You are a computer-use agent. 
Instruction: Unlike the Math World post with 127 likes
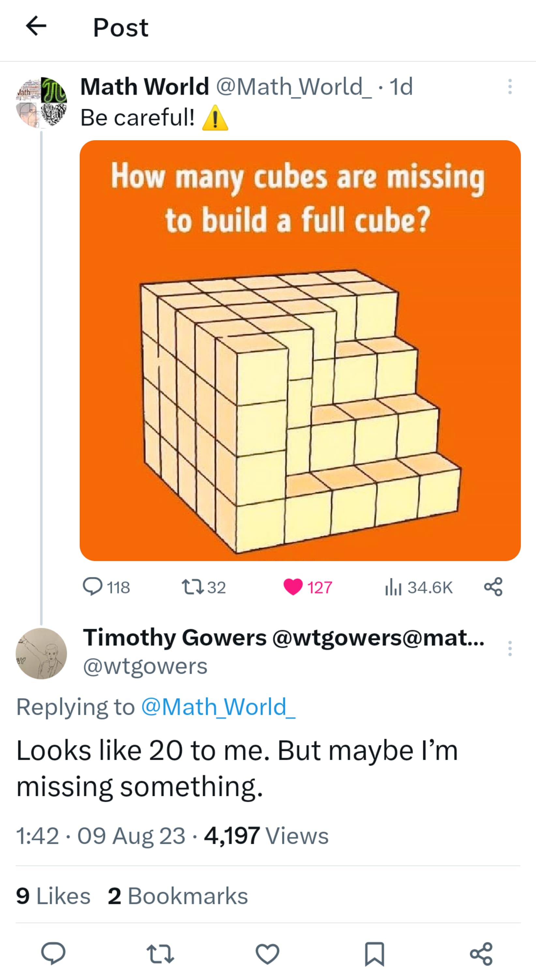[293, 587]
